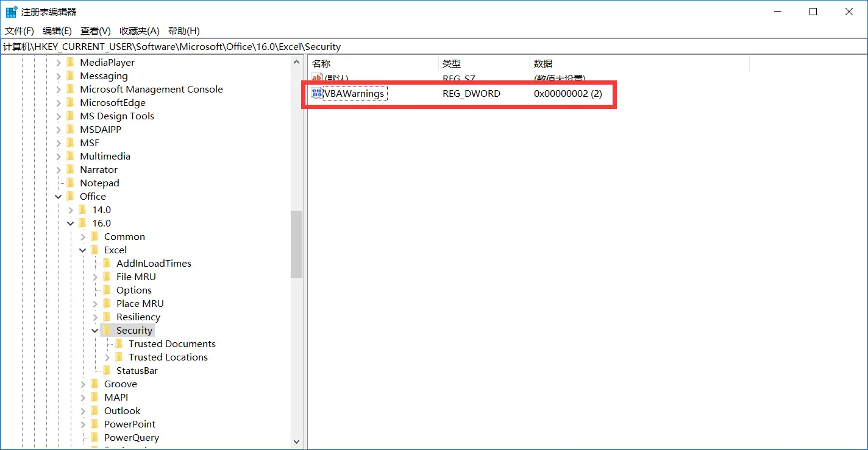Viewport: 868px width, 450px height.
Task: Click the Trusted Documents folder icon
Action: [x=119, y=343]
